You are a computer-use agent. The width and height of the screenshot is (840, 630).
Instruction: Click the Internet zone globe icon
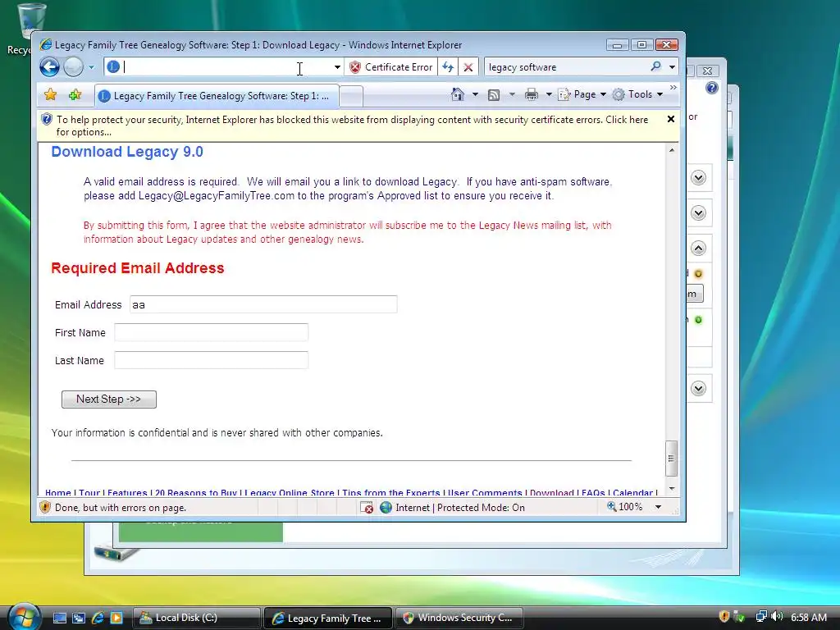pos(386,507)
